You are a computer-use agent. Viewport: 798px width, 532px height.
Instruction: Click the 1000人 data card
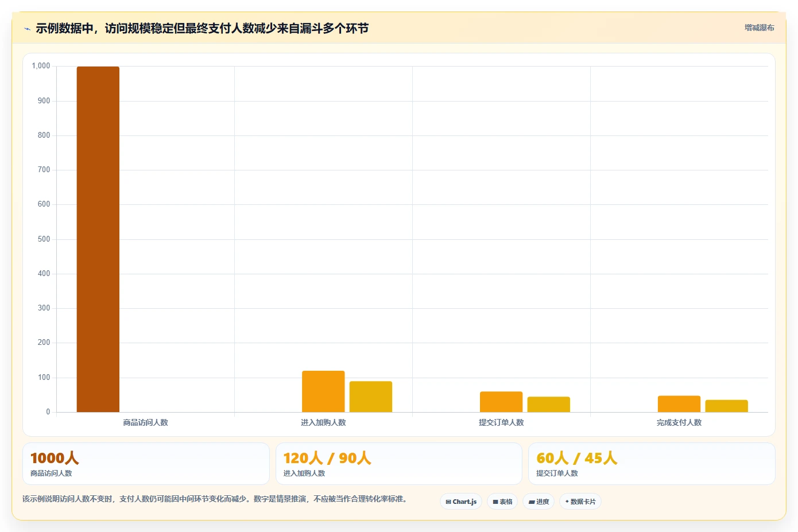(146, 464)
